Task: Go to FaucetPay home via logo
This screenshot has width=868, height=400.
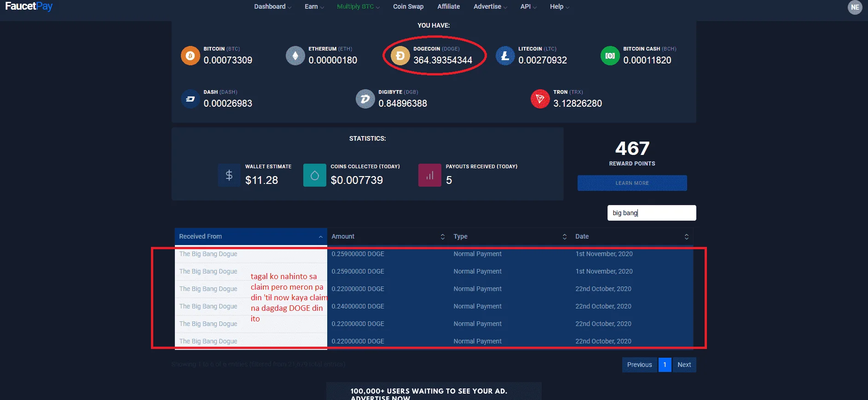Action: tap(29, 6)
